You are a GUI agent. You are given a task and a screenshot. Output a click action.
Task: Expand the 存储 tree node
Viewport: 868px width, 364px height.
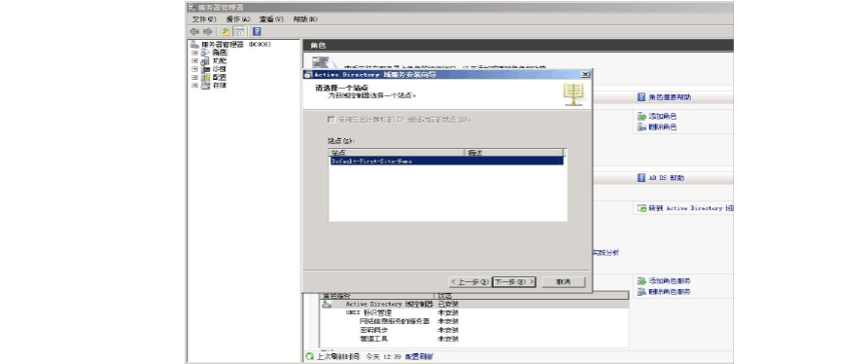[x=194, y=86]
